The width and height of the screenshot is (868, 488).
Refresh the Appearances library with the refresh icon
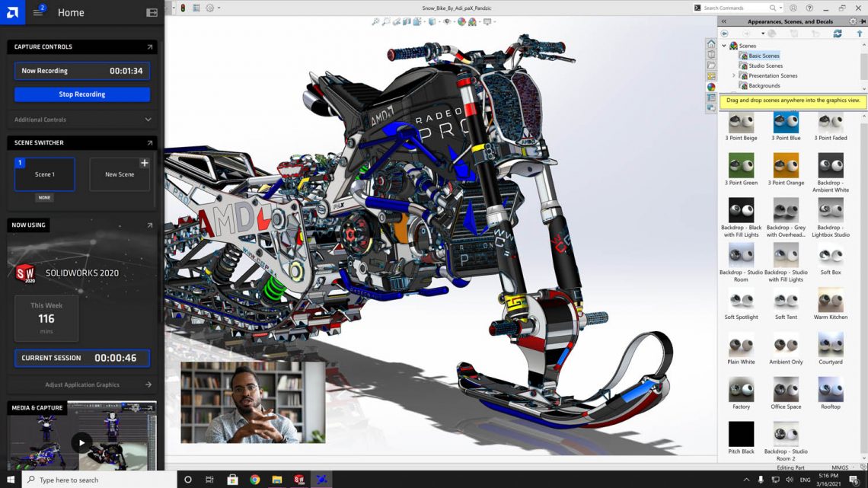coord(838,33)
